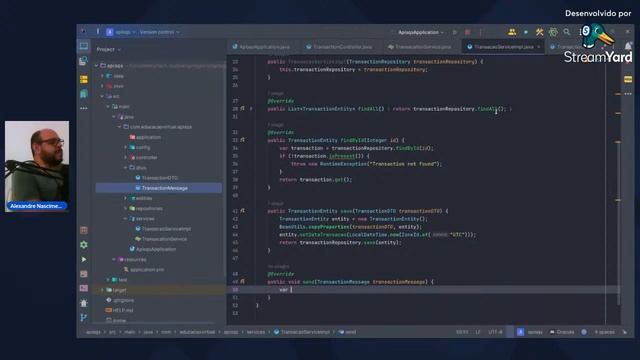This screenshot has height=360, width=640.
Task: Open the main menu hamburger icon
Action: (98, 32)
